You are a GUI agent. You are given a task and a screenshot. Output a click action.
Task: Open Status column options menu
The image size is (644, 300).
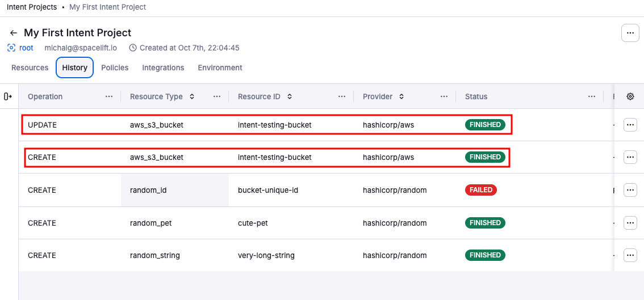[x=592, y=96]
